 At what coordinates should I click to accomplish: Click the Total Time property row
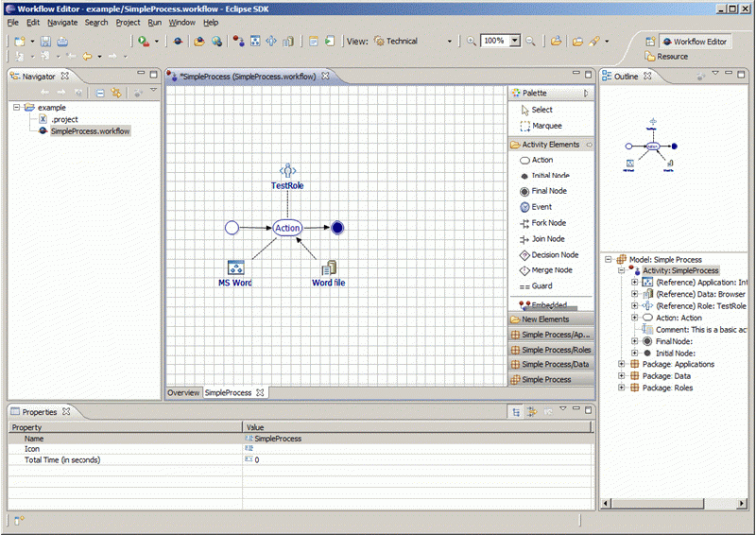(x=301, y=459)
